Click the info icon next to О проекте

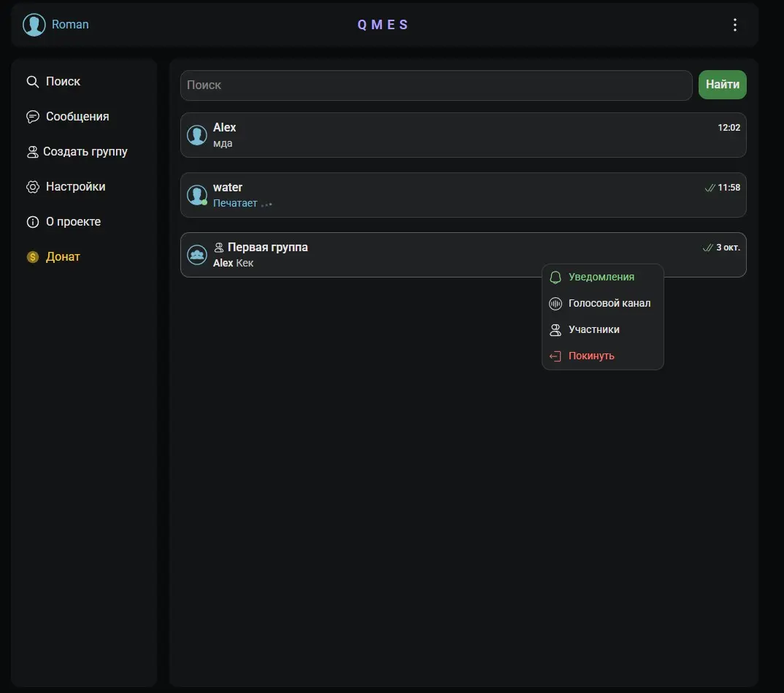pyautogui.click(x=33, y=222)
